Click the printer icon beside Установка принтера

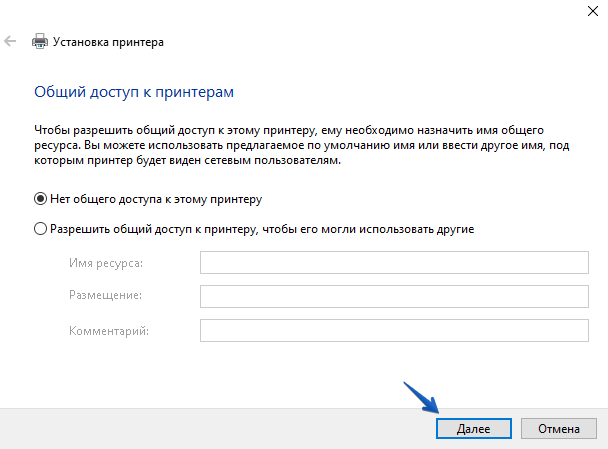coord(40,42)
